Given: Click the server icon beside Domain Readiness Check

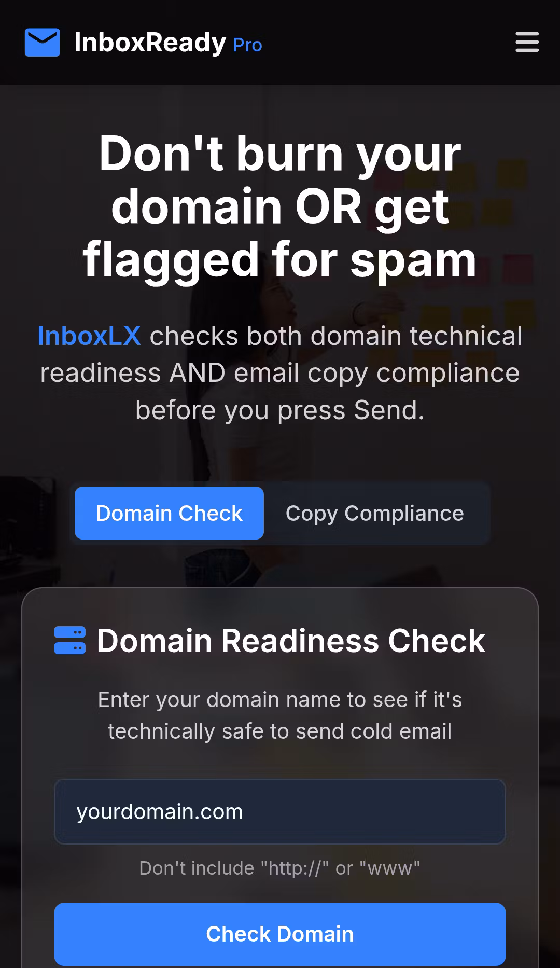Looking at the screenshot, I should [69, 640].
